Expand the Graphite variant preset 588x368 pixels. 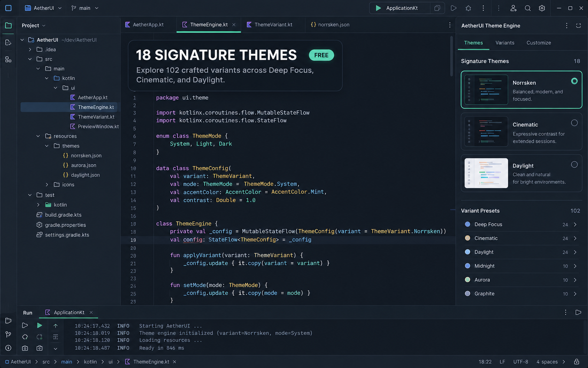575,294
